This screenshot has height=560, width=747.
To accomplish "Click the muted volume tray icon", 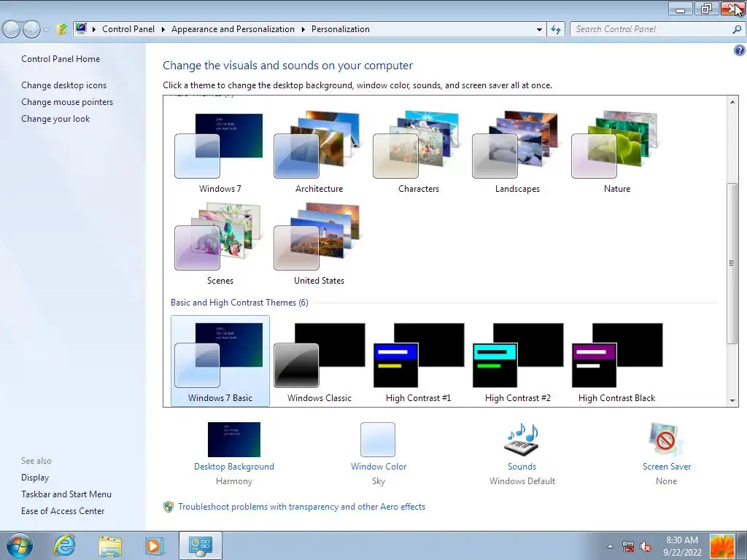I will pos(646,546).
